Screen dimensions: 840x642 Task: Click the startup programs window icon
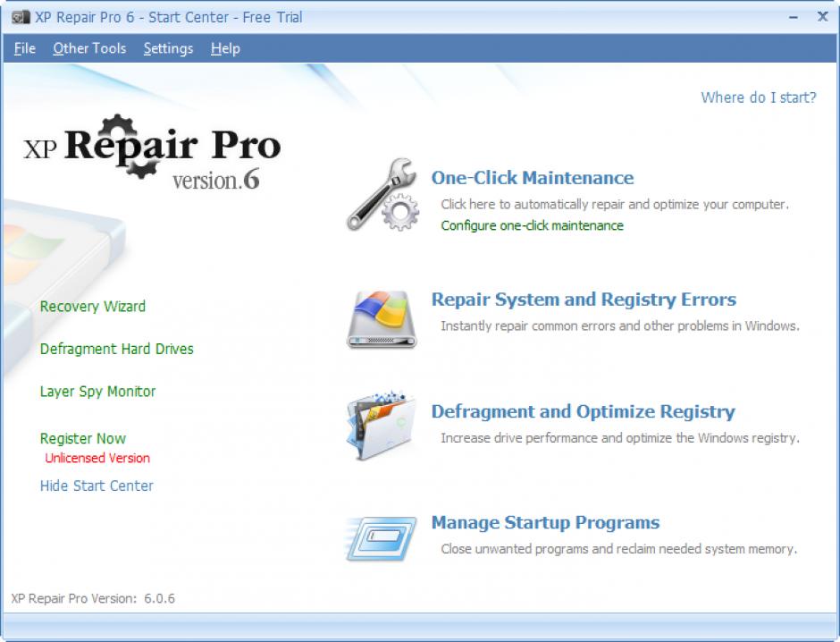tap(381, 538)
